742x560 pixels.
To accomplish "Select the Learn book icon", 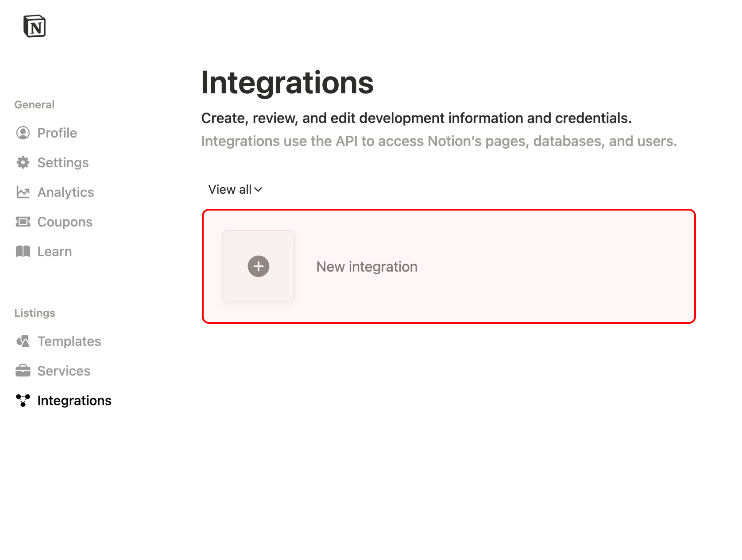I will [x=23, y=251].
